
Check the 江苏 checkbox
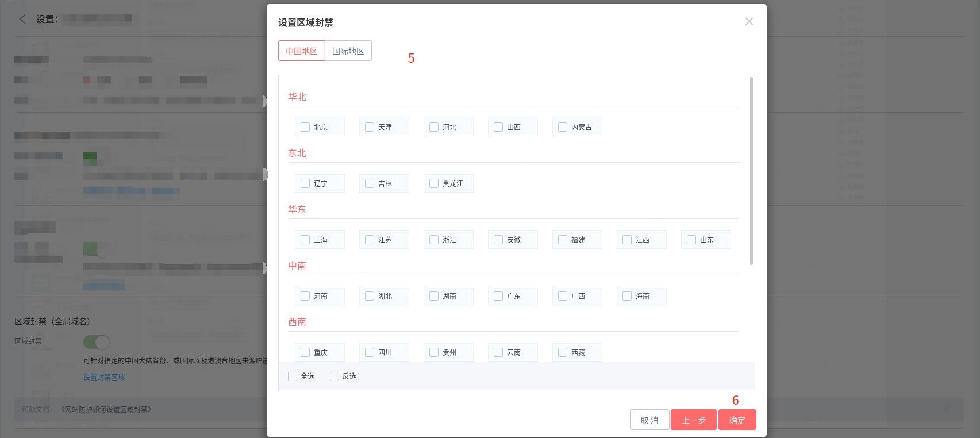(x=370, y=240)
